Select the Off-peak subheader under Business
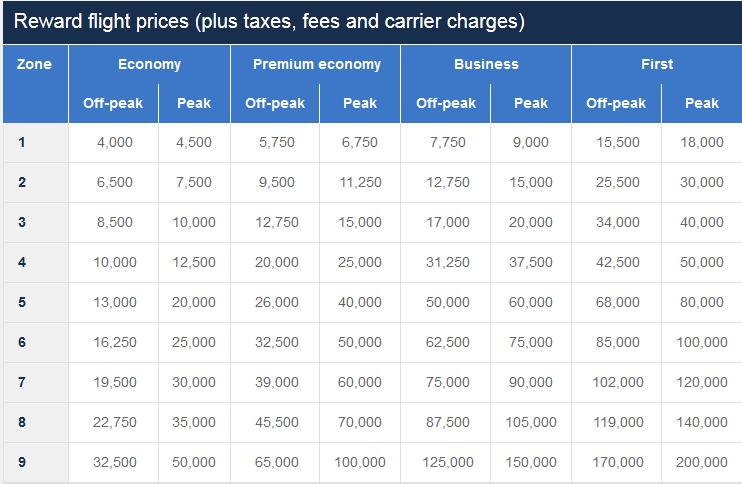742x484 pixels. pos(446,103)
